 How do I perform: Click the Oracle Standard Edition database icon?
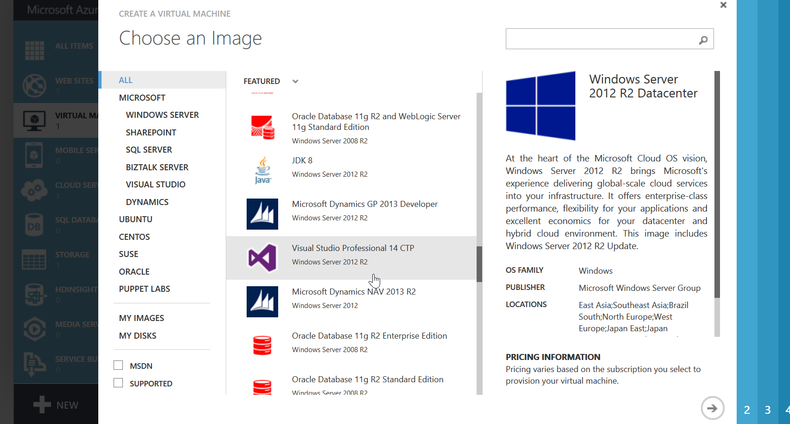tap(262, 387)
